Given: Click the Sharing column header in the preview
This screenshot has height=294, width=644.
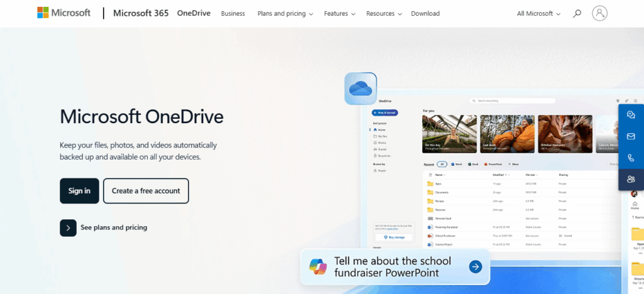Looking at the screenshot, I should 563,175.
